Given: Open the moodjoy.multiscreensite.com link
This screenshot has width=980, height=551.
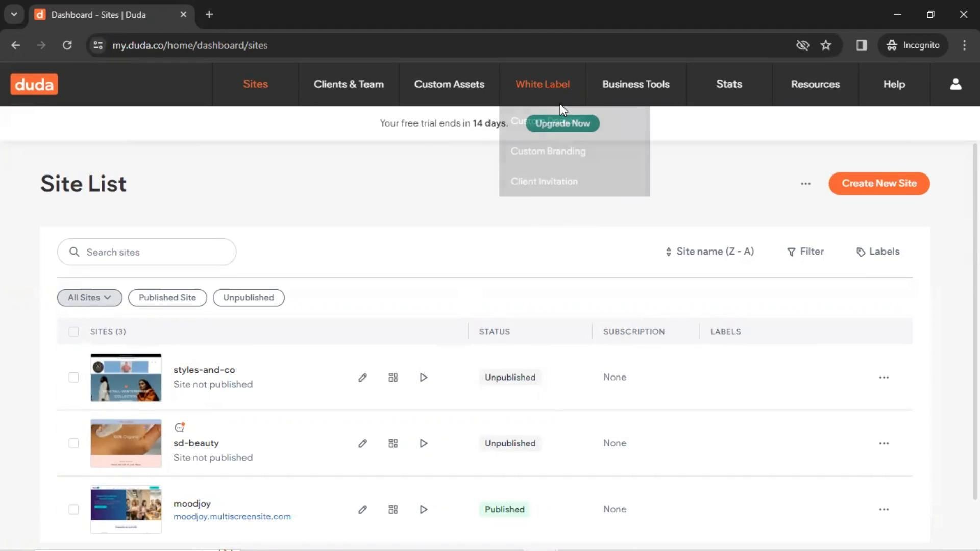Looking at the screenshot, I should pyautogui.click(x=232, y=516).
